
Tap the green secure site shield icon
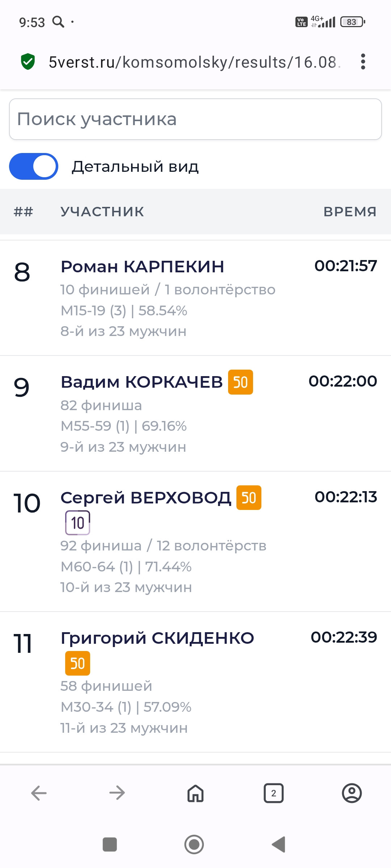coord(28,61)
